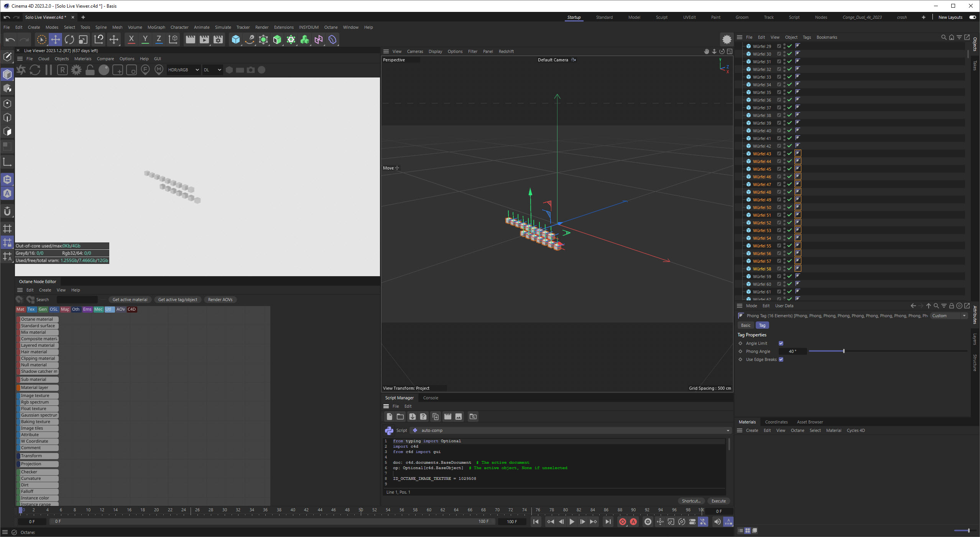Screen dimensions: 980x537
Task: Open the Edit Render Settings clapperboard icon
Action: [218, 40]
